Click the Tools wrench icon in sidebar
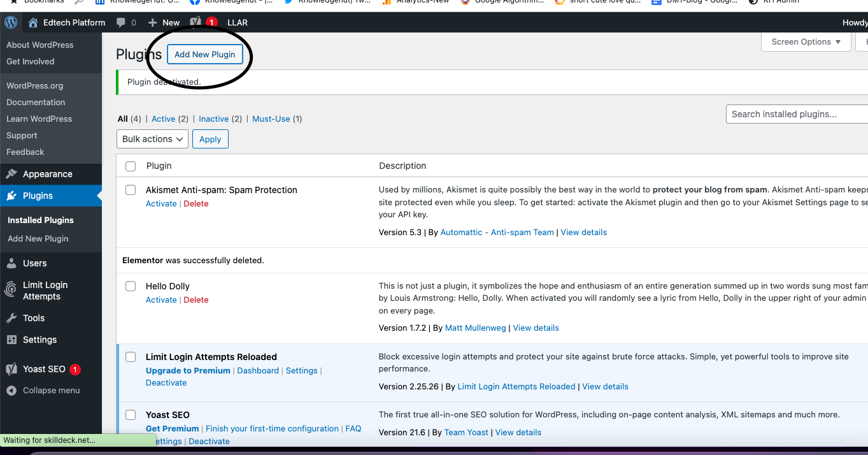Image resolution: width=868 pixels, height=455 pixels. (11, 318)
